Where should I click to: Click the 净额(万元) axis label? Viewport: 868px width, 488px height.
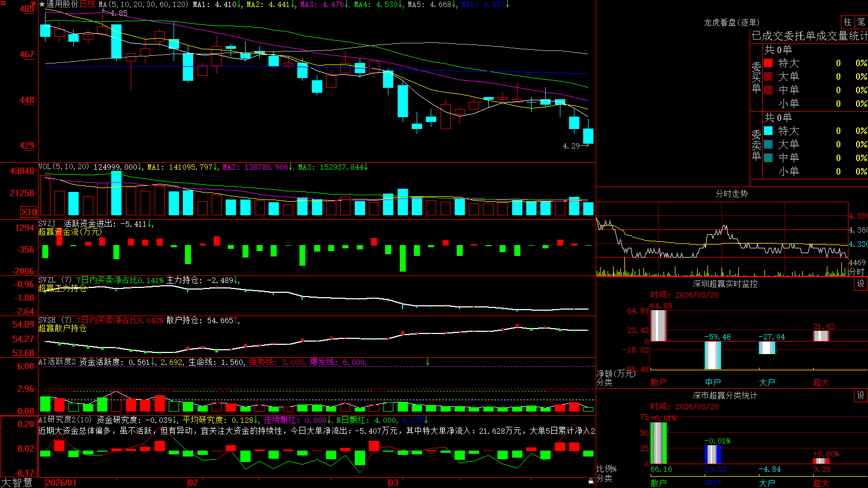616,374
